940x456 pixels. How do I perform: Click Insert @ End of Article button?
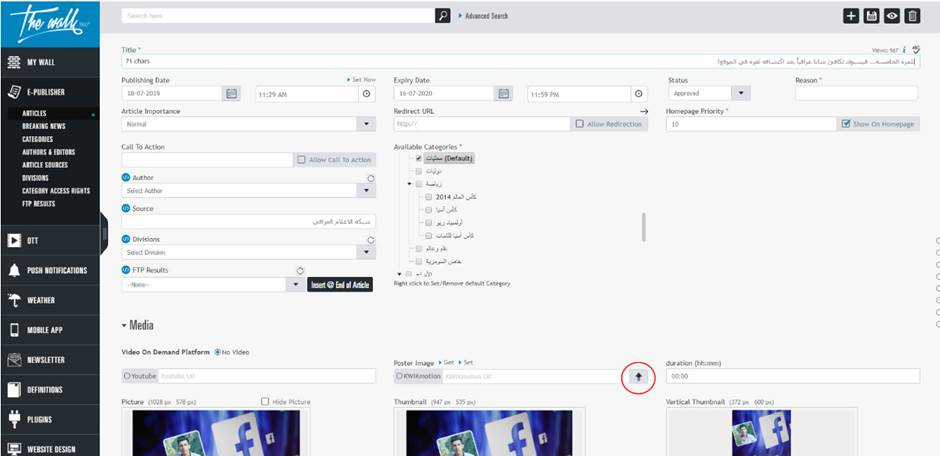(x=340, y=285)
